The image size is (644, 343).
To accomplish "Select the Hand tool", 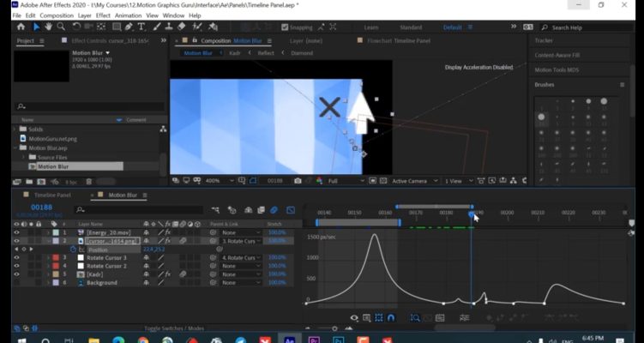I will [x=49, y=27].
